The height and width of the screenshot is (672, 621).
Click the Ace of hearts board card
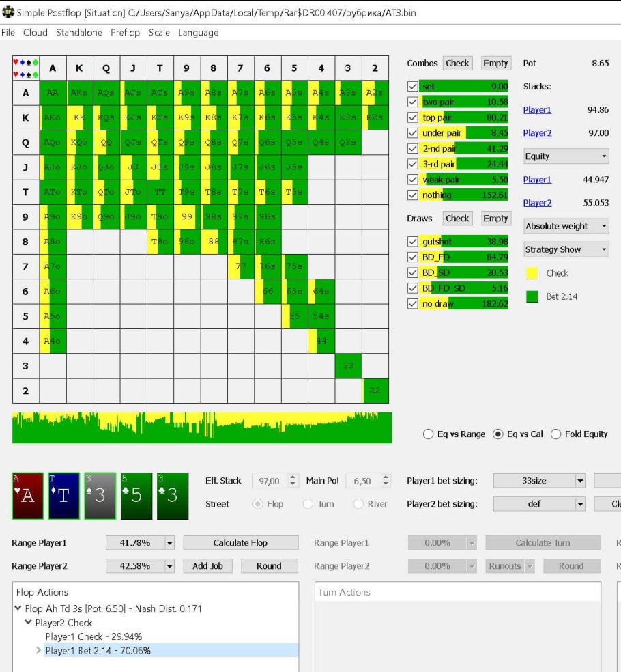27,496
